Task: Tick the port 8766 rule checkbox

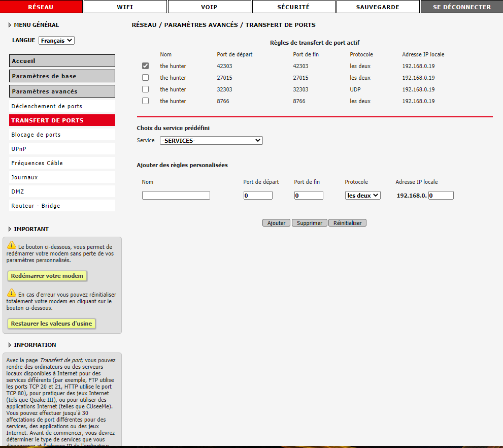Action: [x=146, y=101]
